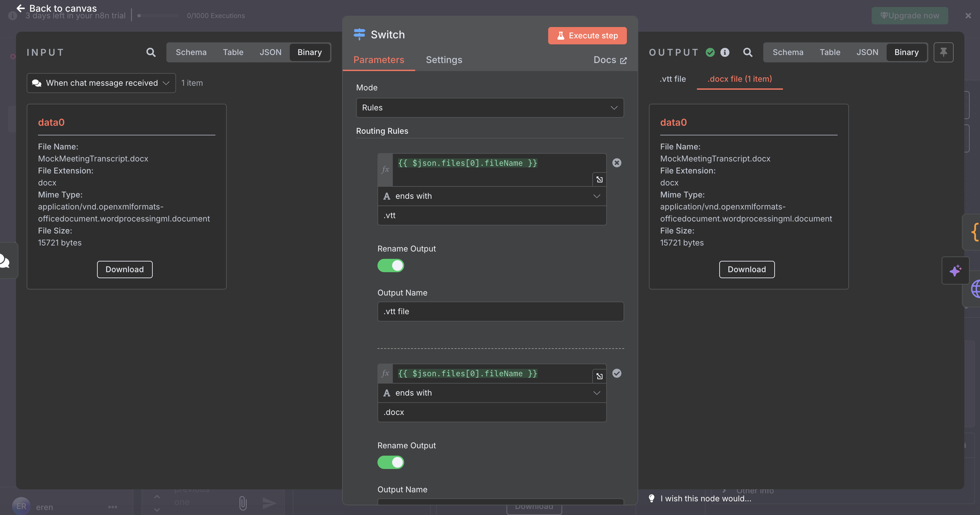Open the Mode dropdown showing Rules

[x=489, y=108]
